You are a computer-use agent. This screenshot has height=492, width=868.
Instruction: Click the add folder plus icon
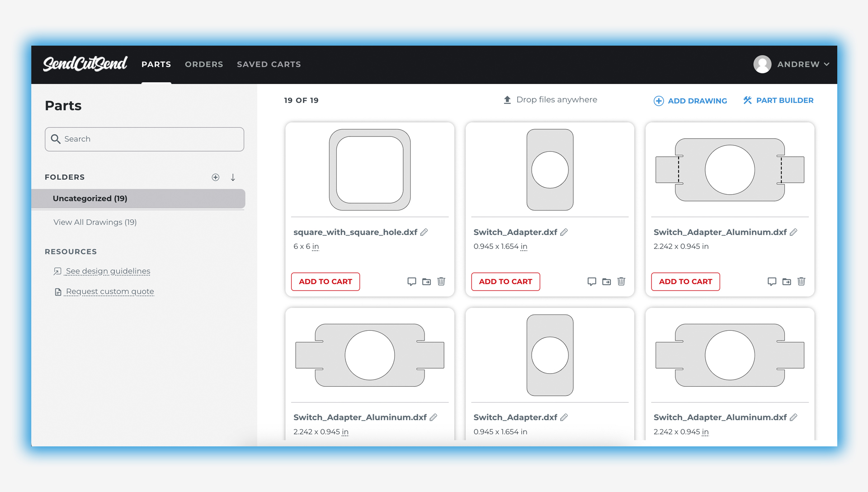[x=216, y=178]
